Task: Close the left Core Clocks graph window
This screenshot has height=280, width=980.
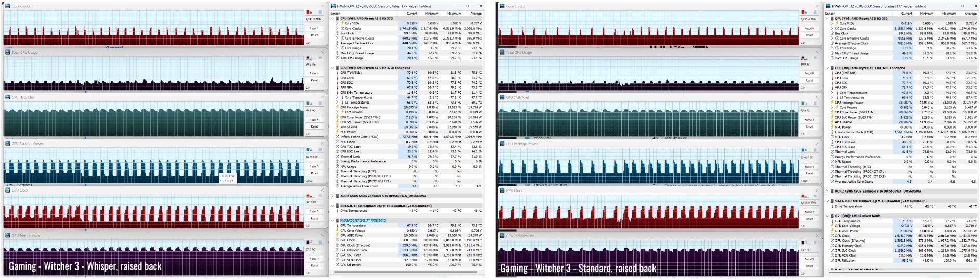Action: [x=323, y=6]
